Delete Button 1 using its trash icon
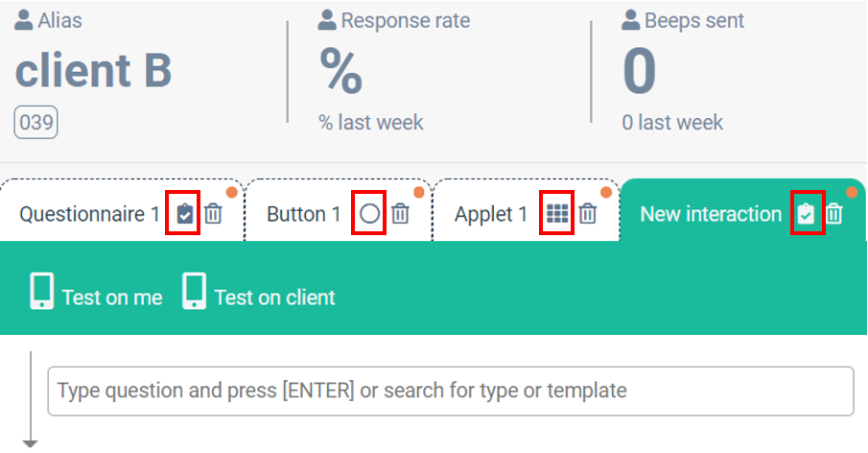The width and height of the screenshot is (868, 453). 400,214
